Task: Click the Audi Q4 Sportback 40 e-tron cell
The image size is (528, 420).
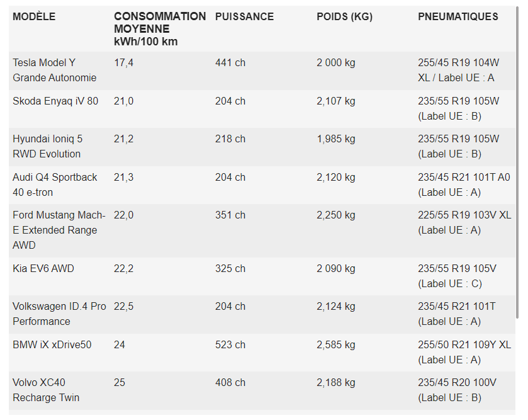Action: point(55,185)
